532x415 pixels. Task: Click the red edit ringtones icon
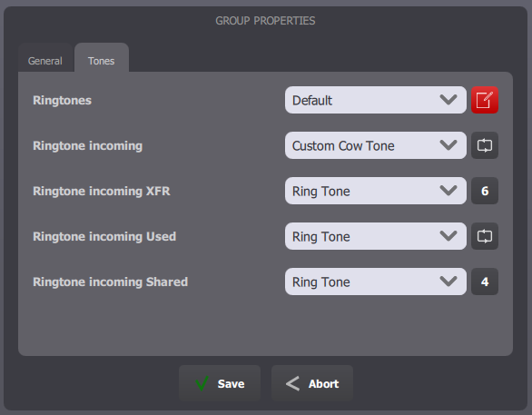point(485,100)
